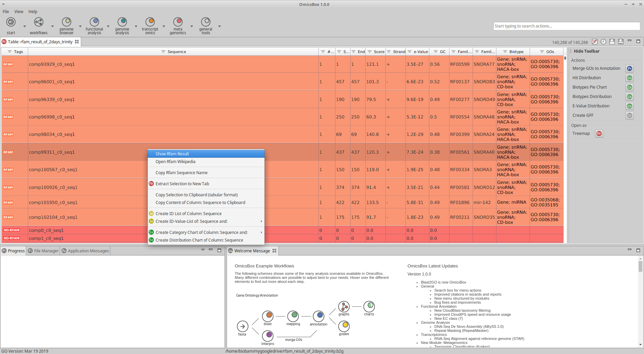Run the Biotypes Pie Chart icon
This screenshot has height=354, width=644.
[x=630, y=87]
